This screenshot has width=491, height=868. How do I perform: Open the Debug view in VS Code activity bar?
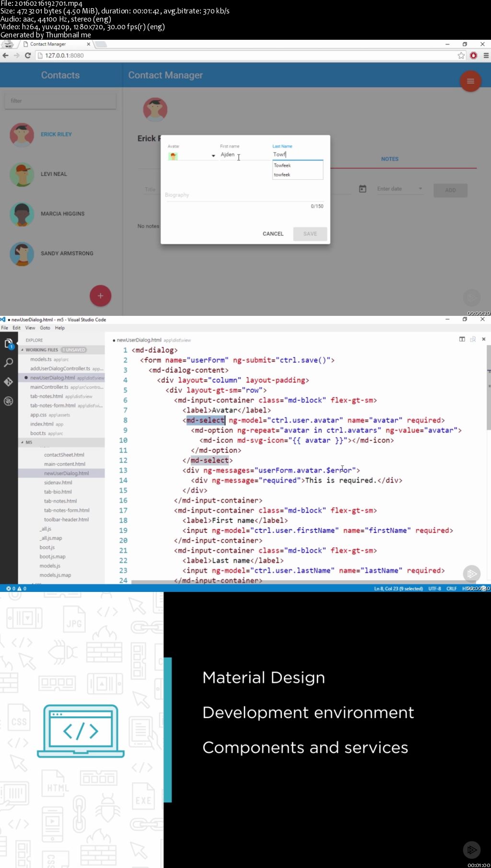point(9,401)
